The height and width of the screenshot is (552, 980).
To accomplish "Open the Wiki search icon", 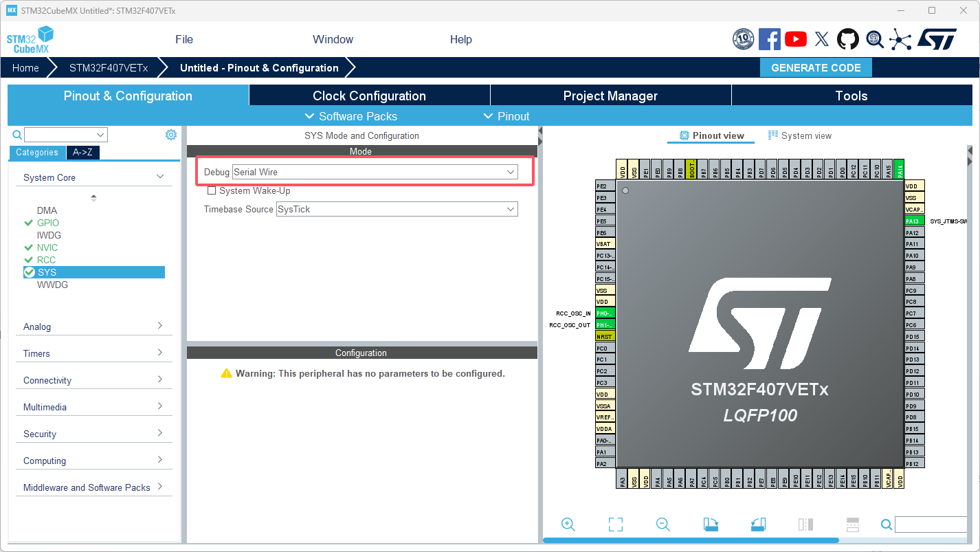I will tap(874, 39).
